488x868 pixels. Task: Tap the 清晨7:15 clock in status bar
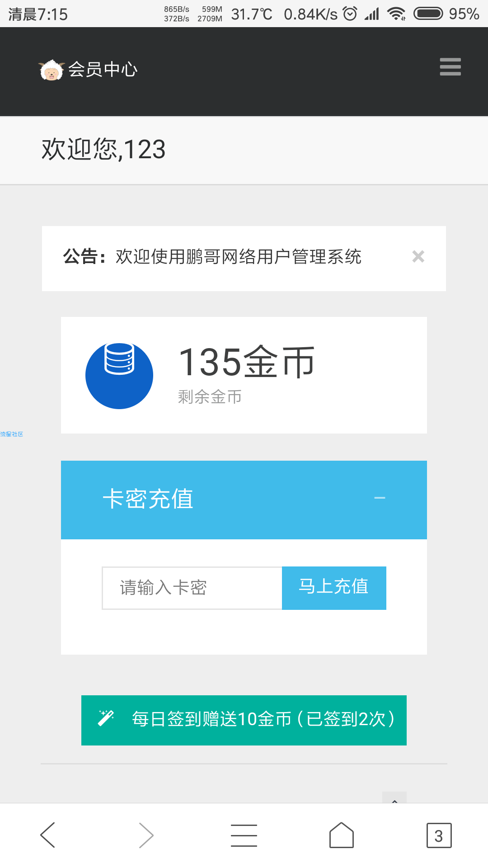click(x=38, y=14)
